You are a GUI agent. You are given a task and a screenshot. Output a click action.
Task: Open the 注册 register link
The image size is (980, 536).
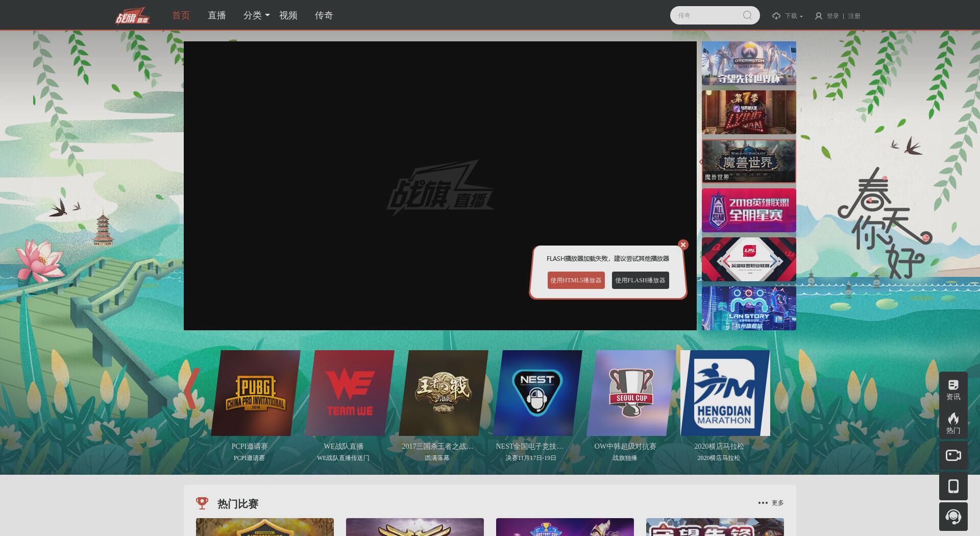854,16
